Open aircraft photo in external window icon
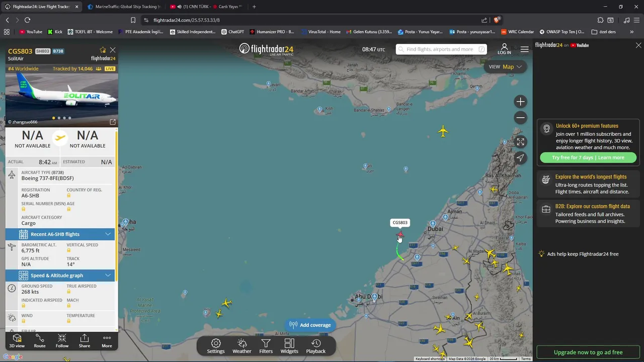The width and height of the screenshot is (644, 362). [x=113, y=122]
